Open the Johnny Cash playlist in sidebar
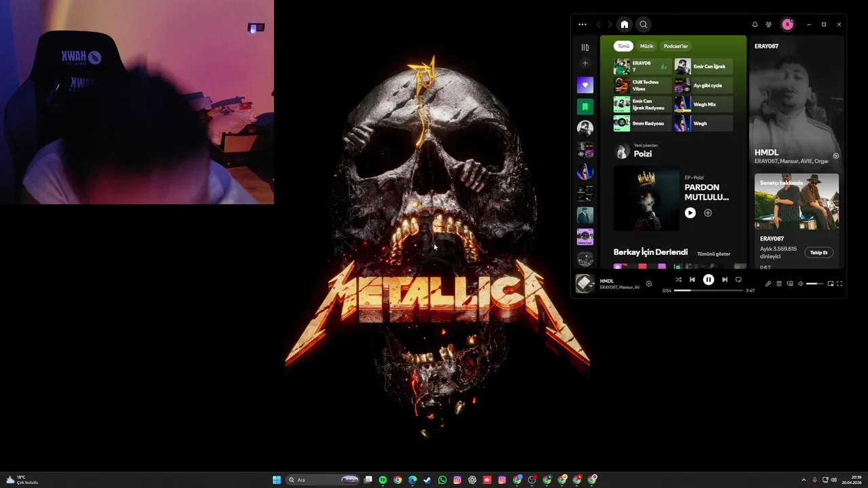Image resolution: width=868 pixels, height=488 pixels. 585,237
